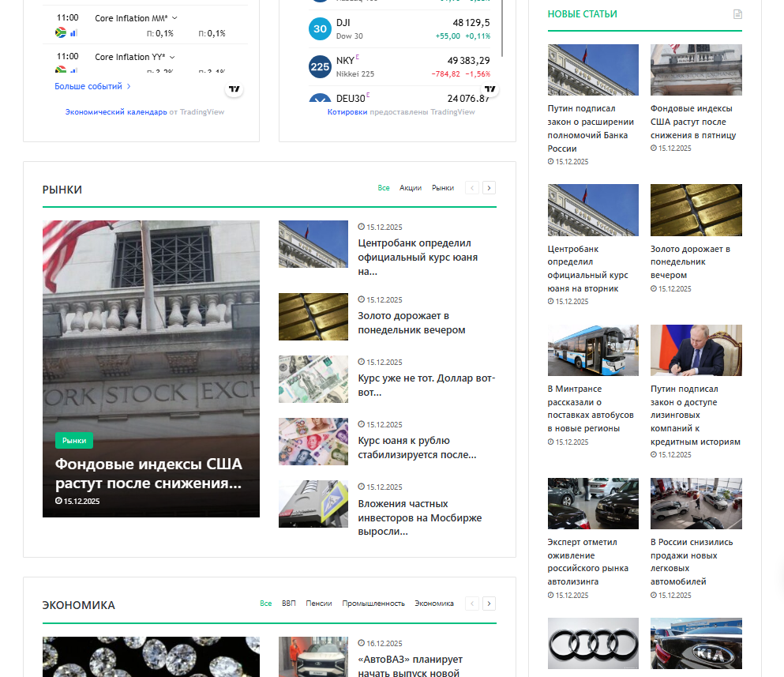
Task: Open article Курс уже не тот. Доллар вот-вот
Action: pyautogui.click(x=426, y=386)
